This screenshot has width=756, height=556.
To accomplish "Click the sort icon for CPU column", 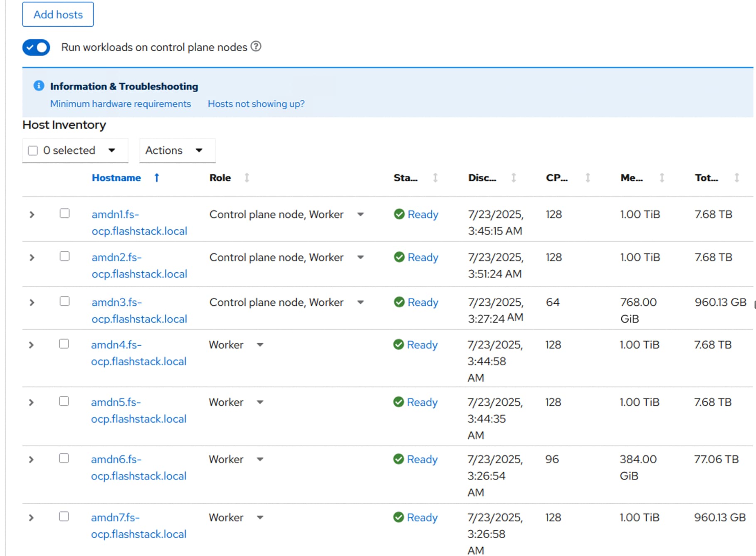I will [588, 178].
